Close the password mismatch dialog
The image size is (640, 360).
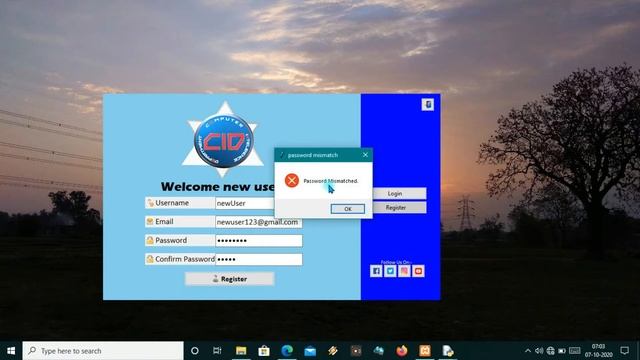pos(365,155)
